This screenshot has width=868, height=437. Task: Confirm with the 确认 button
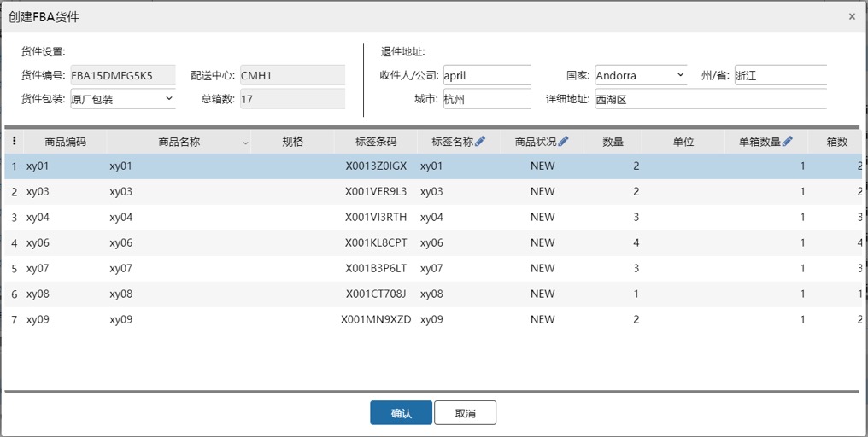(401, 412)
